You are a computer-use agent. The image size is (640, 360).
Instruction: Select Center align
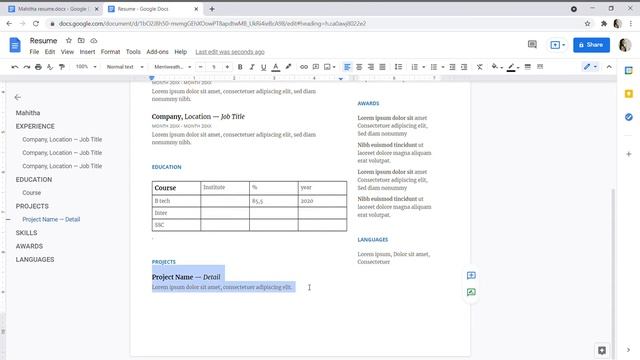(359, 67)
